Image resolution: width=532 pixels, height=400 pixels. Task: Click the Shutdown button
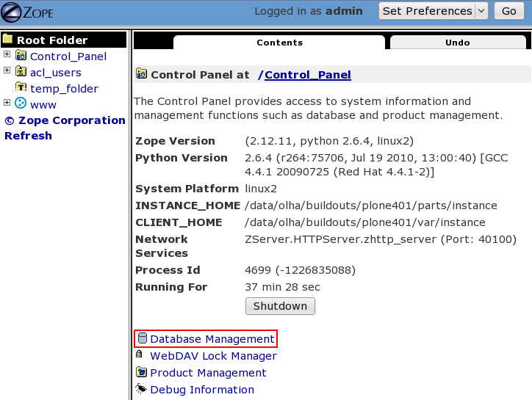(280, 306)
